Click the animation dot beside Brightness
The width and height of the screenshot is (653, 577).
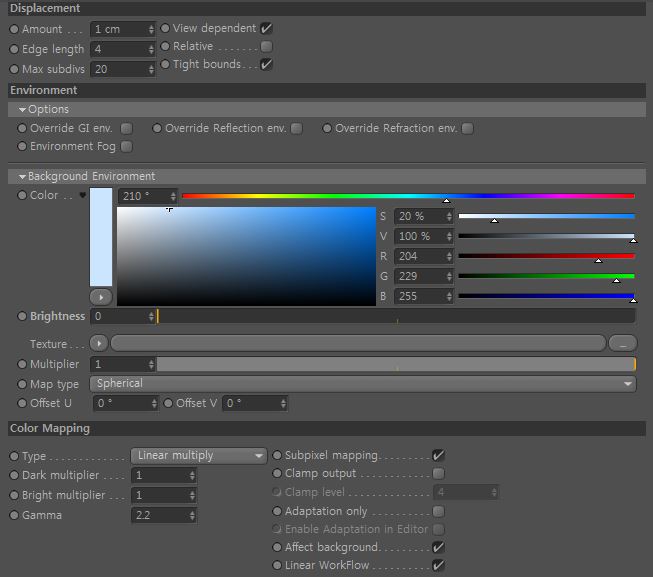click(x=22, y=316)
